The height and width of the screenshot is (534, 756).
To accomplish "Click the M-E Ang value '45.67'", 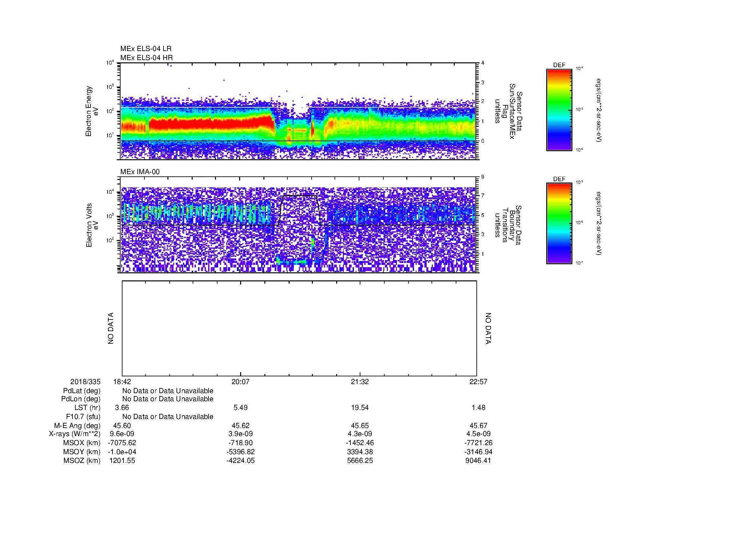I will (x=478, y=426).
